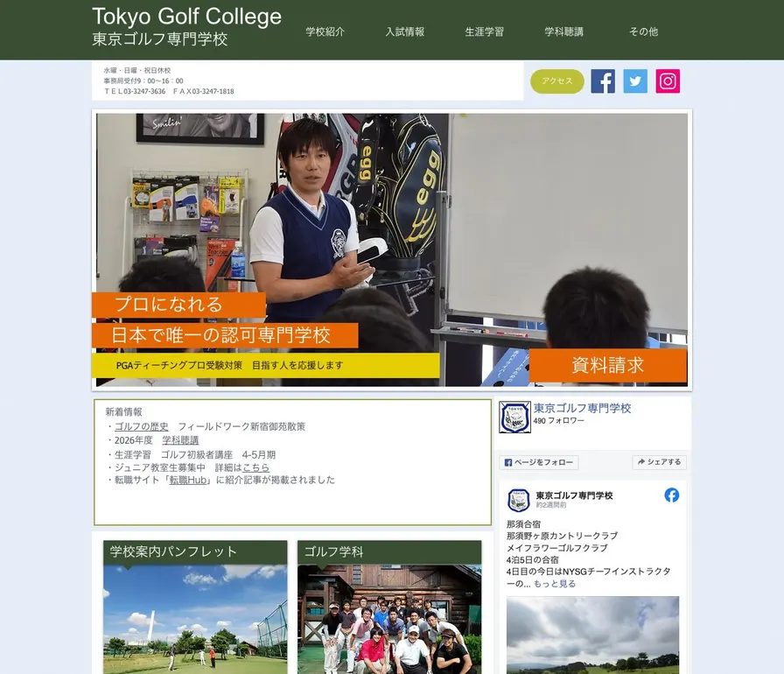Open the 学校紹介 menu
The height and width of the screenshot is (674, 784).
point(325,32)
